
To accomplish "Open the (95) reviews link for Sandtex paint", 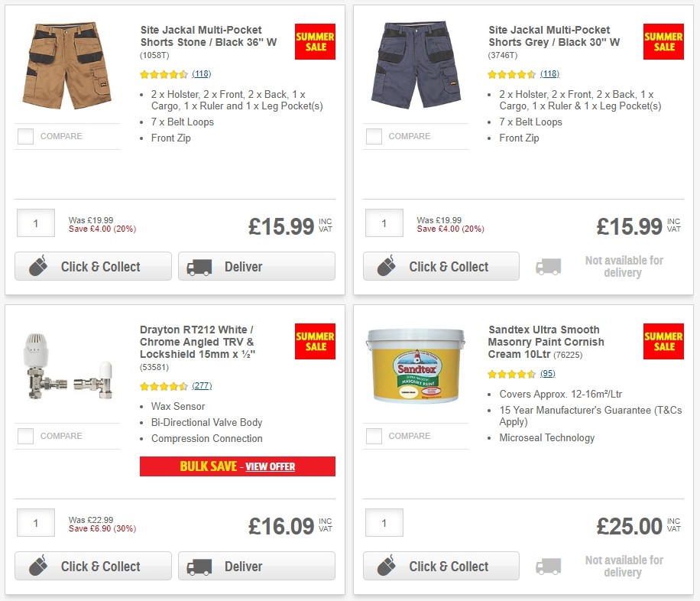I will (x=549, y=373).
